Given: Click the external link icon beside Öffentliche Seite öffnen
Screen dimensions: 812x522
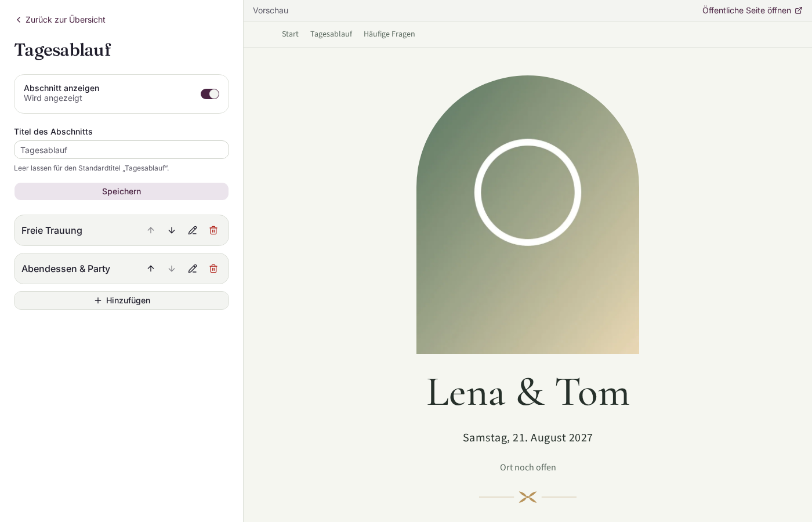Looking at the screenshot, I should pos(799,10).
